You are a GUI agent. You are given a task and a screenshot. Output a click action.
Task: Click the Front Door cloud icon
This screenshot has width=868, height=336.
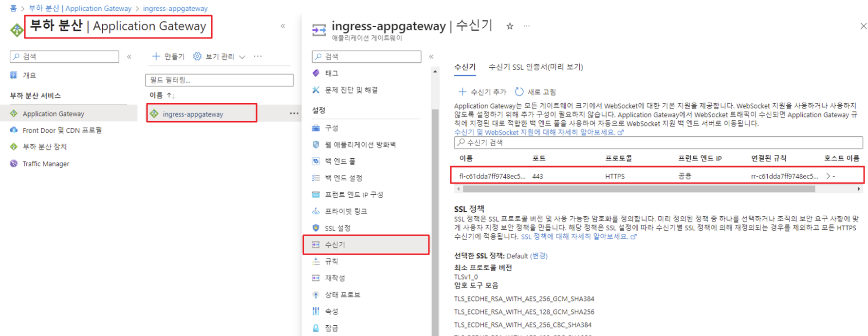(14, 130)
